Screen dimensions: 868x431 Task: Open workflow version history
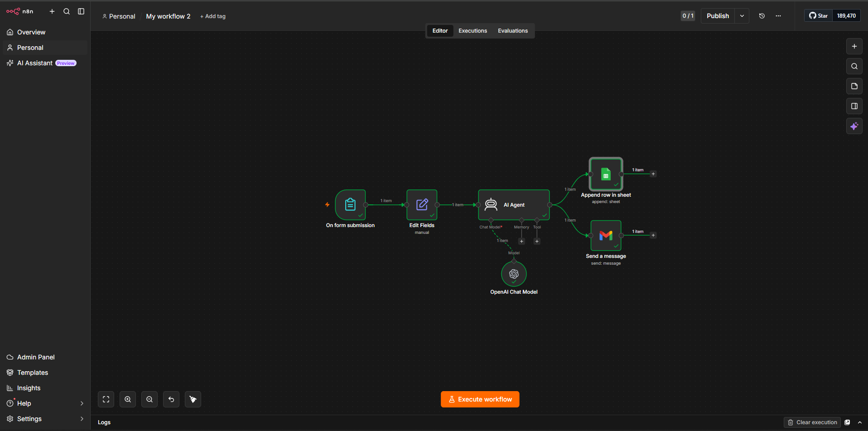[762, 16]
